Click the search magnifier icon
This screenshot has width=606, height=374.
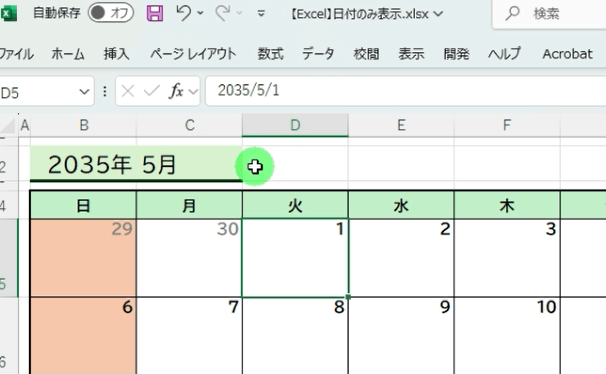512,14
